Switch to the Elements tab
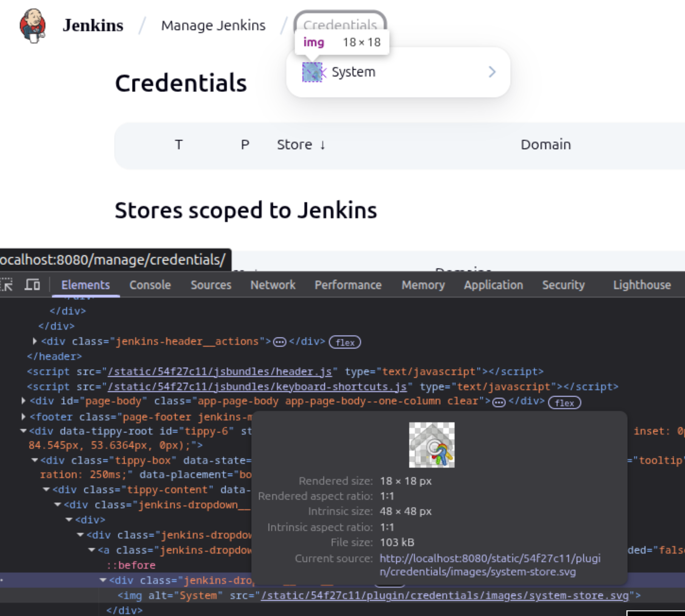 pos(85,285)
